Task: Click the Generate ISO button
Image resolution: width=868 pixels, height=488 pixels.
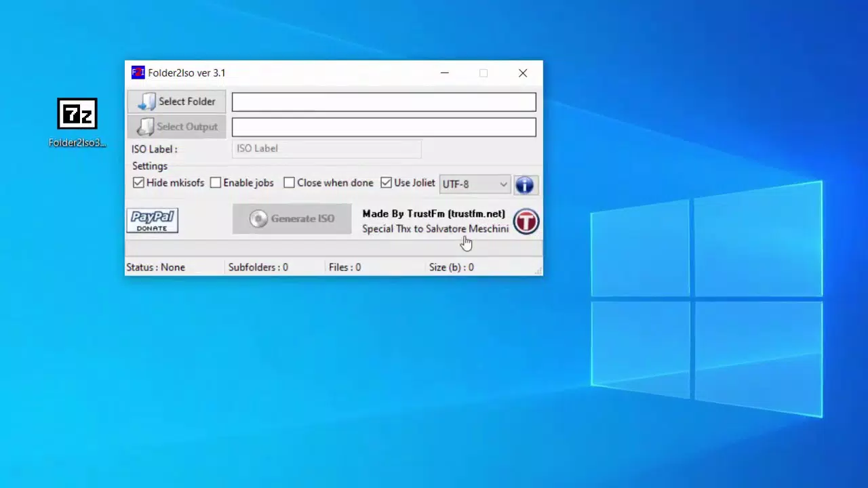Action: coord(292,219)
